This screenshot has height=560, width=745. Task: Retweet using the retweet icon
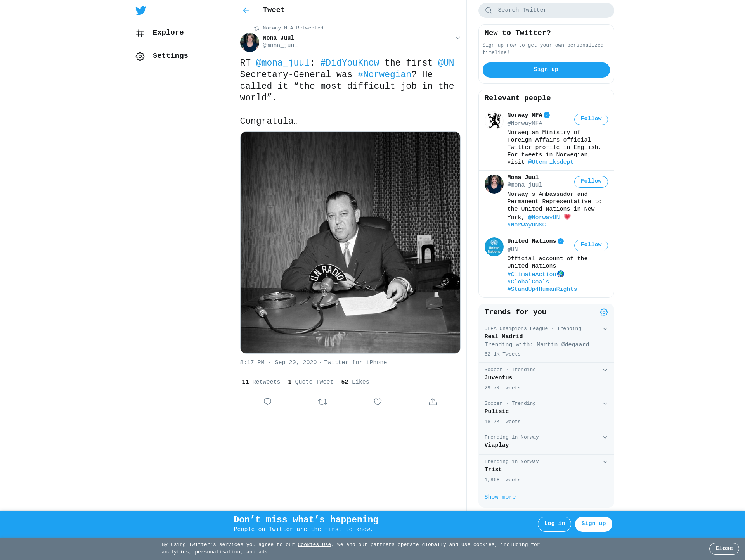click(x=322, y=402)
